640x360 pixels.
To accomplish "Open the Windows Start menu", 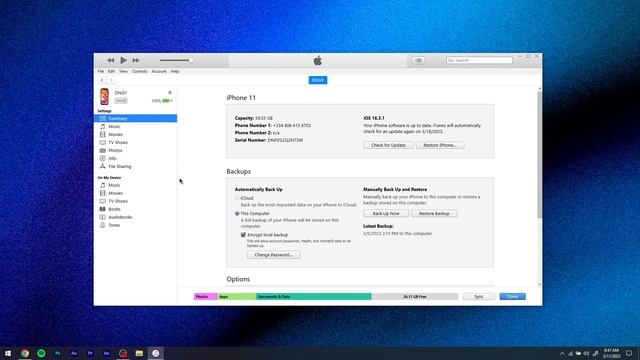I will pos(8,353).
